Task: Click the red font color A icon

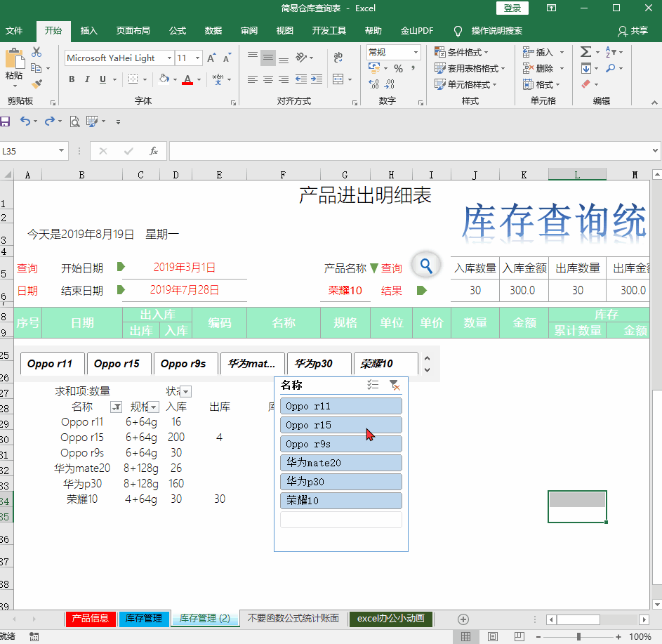Action: coord(187,79)
